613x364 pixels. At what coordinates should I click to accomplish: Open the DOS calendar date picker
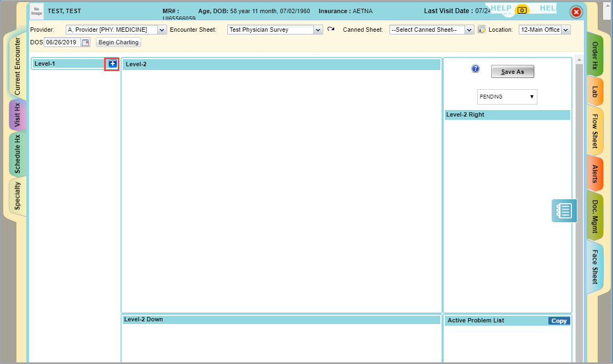click(x=85, y=43)
